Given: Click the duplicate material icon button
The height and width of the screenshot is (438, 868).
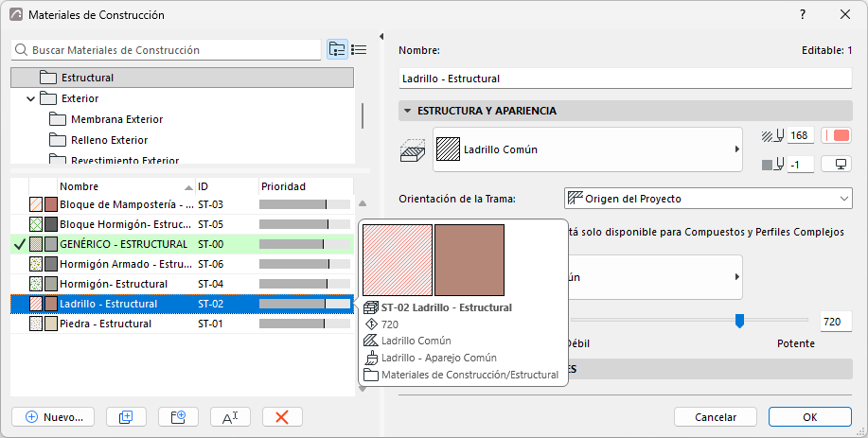Looking at the screenshot, I should 126,417.
